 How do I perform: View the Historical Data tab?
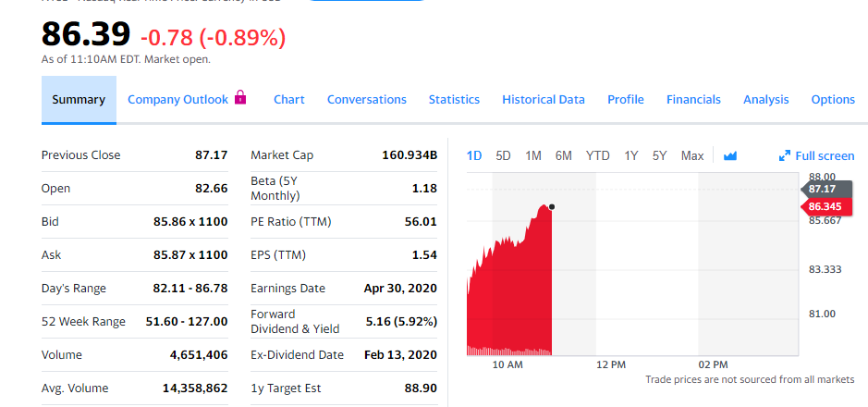click(544, 100)
